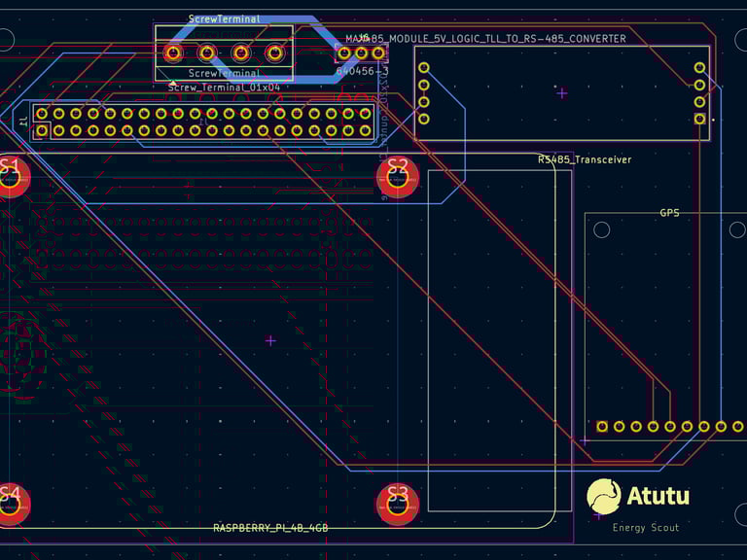Select the 'RASPBERRY_PI_4B_4GB' footprint label

click(270, 528)
